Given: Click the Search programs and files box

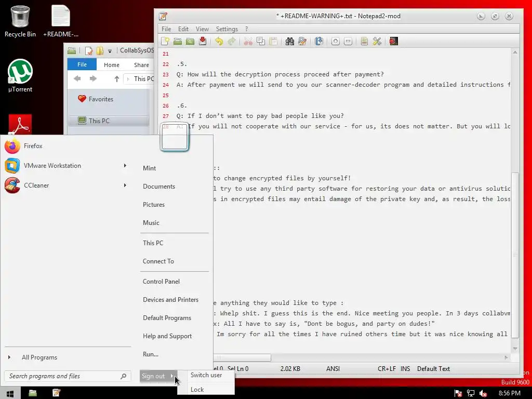Looking at the screenshot, I should (67, 376).
